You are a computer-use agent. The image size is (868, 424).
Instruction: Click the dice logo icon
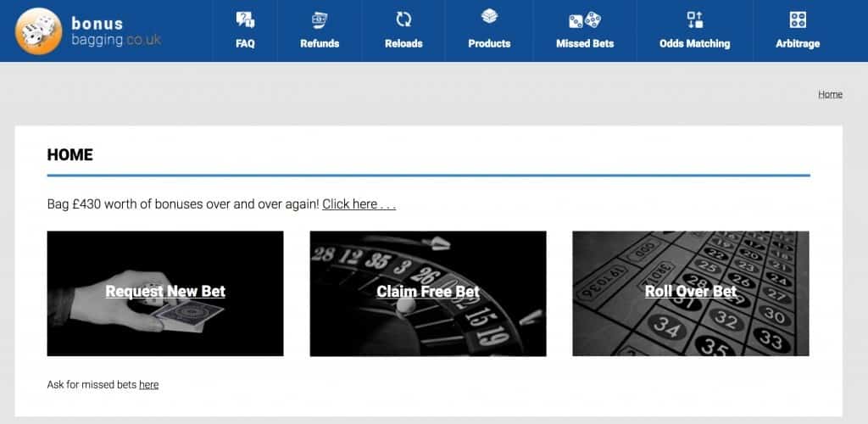(x=38, y=31)
